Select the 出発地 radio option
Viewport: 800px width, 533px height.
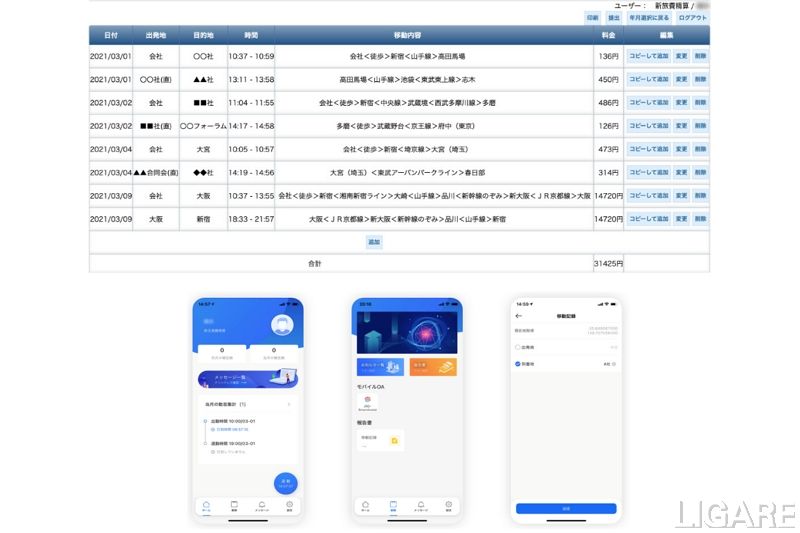pyautogui.click(x=519, y=347)
